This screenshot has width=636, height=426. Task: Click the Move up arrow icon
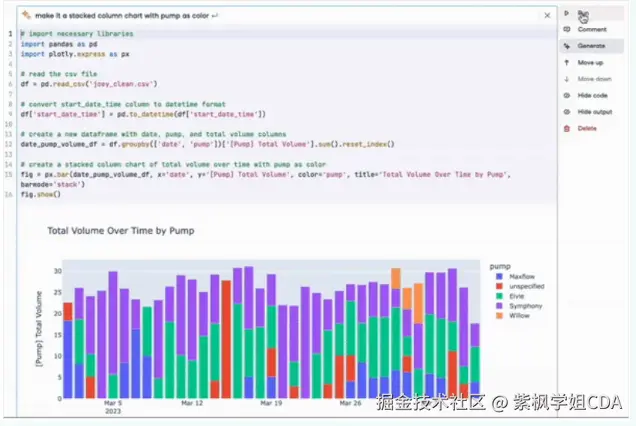pyautogui.click(x=567, y=62)
